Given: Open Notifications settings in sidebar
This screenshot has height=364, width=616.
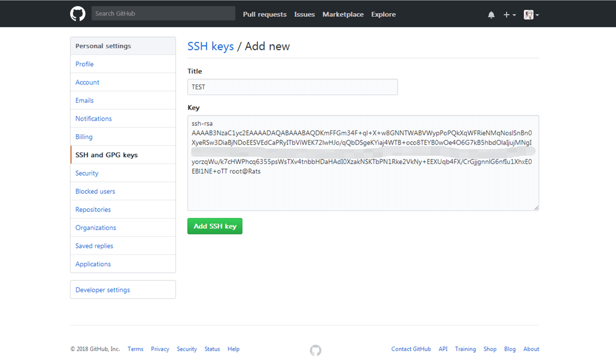Looking at the screenshot, I should (x=123, y=119).
